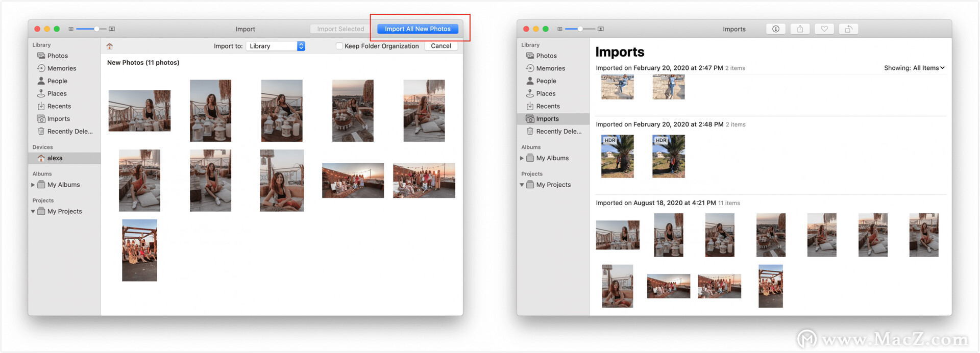Click large-thumbnail zoom icon in Imports window
Screen dimensions: 980x353
(x=601, y=29)
